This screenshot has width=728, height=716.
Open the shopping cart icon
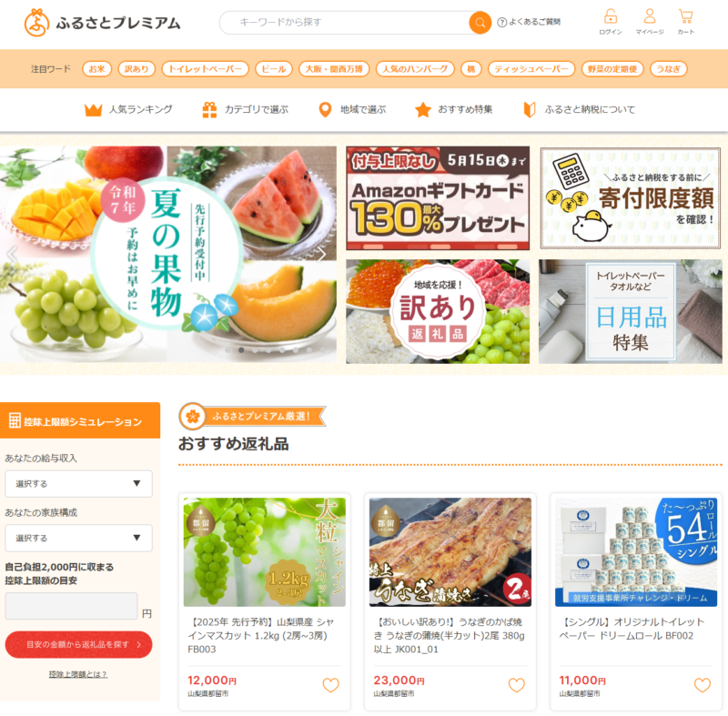click(686, 22)
